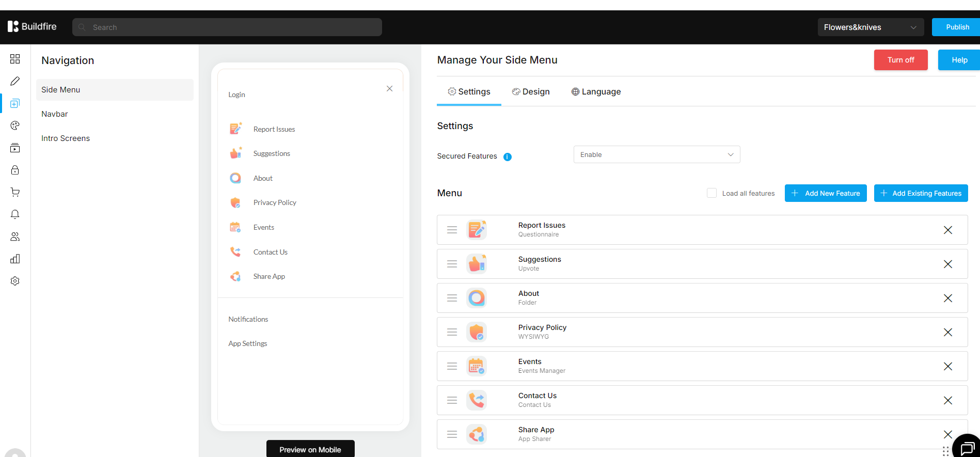This screenshot has width=980, height=457.
Task: Open the Secured Features Enable dropdown
Action: (x=657, y=154)
